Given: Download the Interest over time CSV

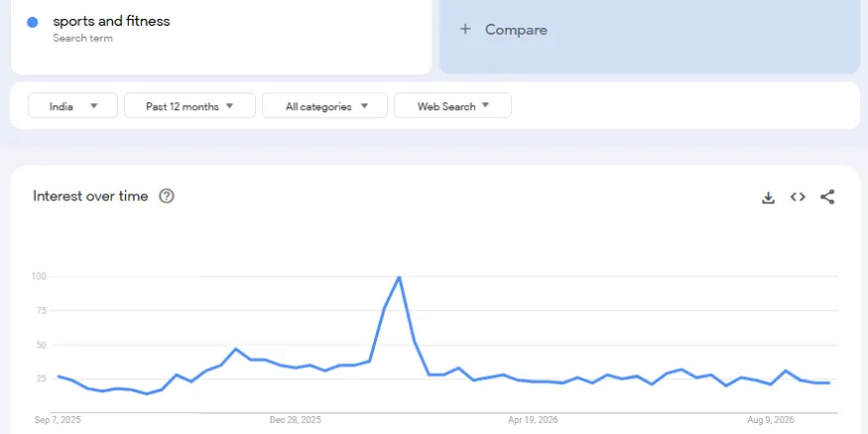Looking at the screenshot, I should tap(768, 197).
